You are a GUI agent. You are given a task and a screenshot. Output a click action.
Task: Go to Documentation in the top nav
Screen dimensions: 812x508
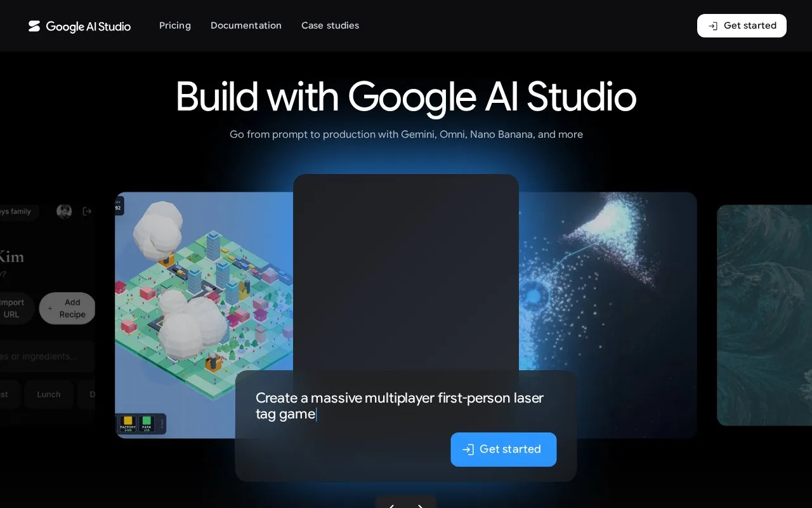point(246,25)
